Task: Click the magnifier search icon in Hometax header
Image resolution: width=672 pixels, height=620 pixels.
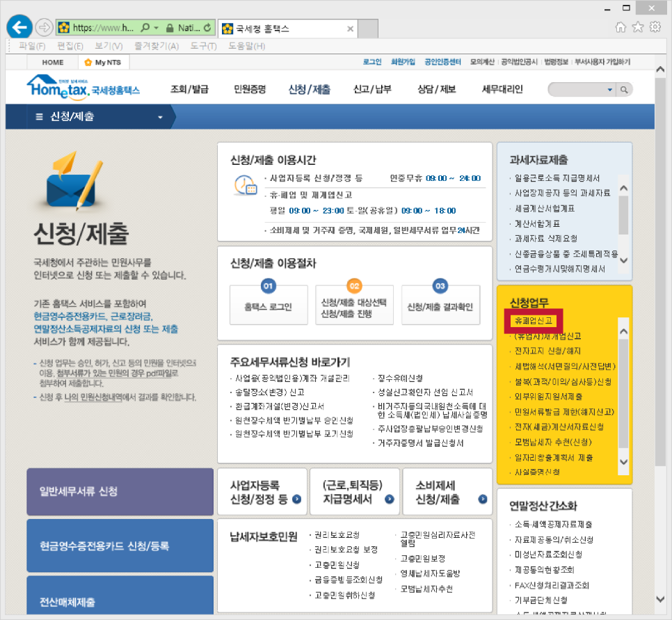Action: [625, 90]
